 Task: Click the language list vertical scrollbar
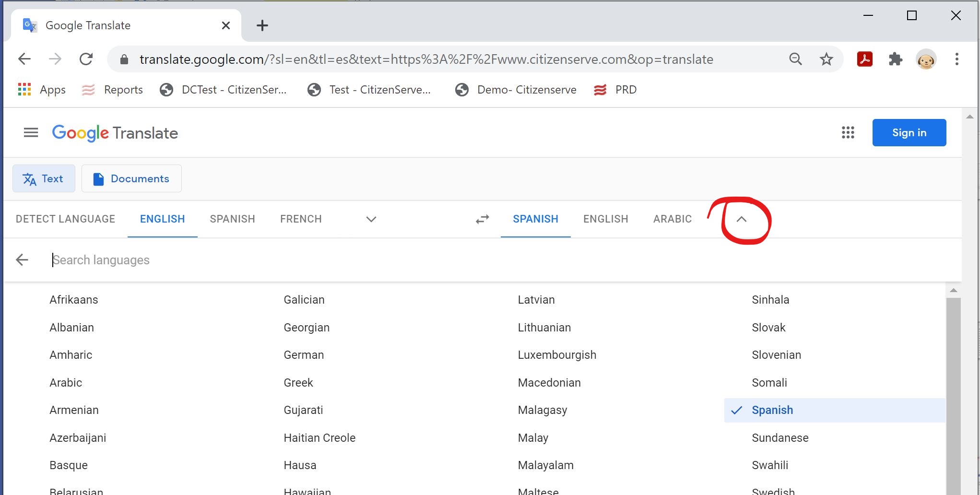(x=953, y=384)
